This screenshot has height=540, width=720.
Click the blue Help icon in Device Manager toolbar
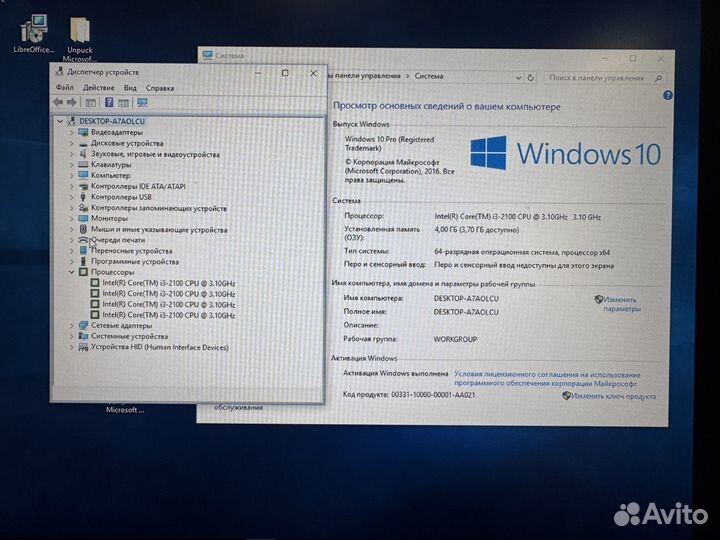(x=109, y=102)
